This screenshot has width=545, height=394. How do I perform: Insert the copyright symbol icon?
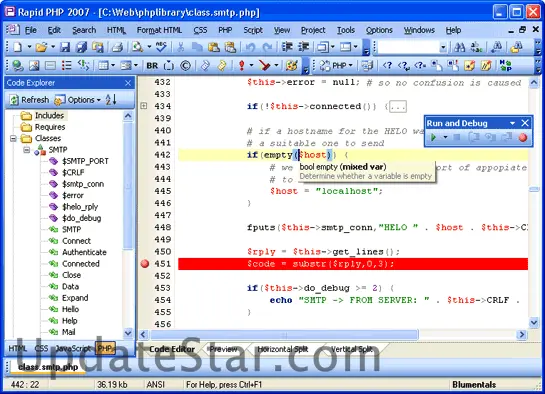(x=186, y=65)
